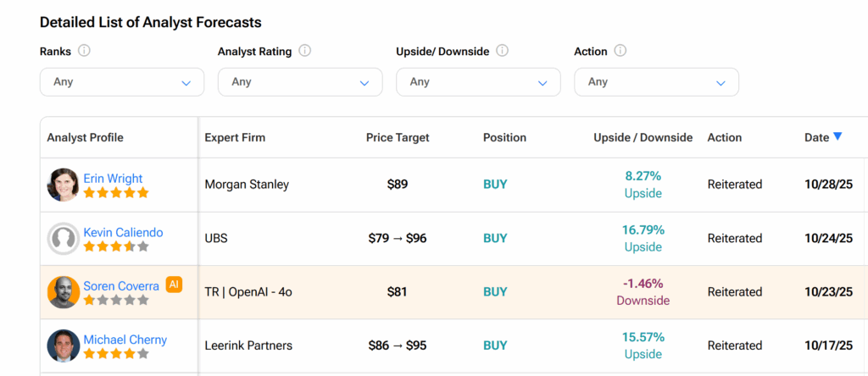
Task: Click the Date sort arrow icon
Action: tap(837, 136)
